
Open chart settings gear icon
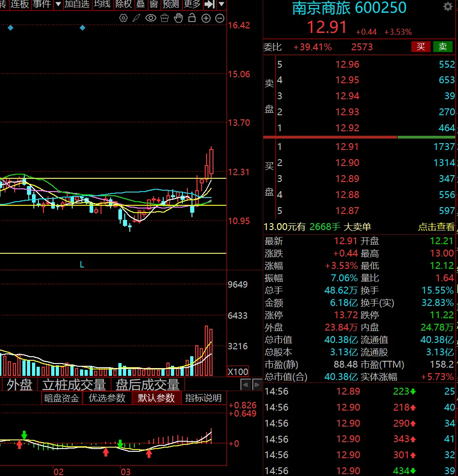(123, 18)
